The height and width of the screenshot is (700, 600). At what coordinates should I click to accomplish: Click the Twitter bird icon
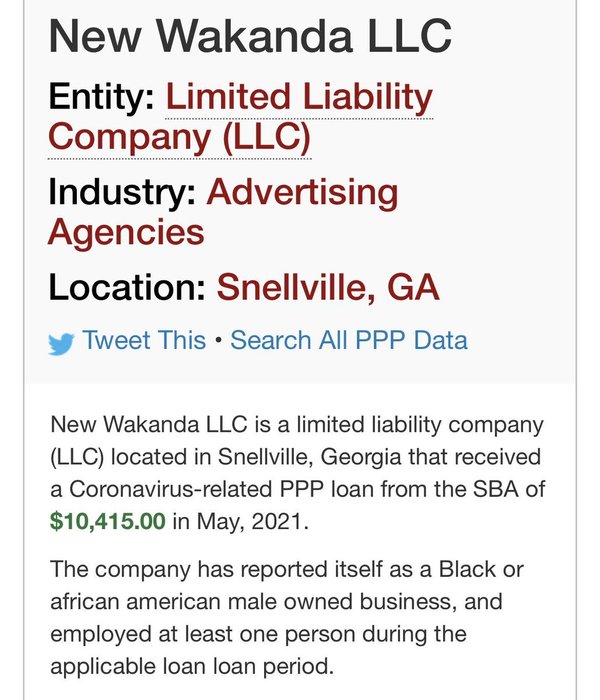(x=62, y=343)
